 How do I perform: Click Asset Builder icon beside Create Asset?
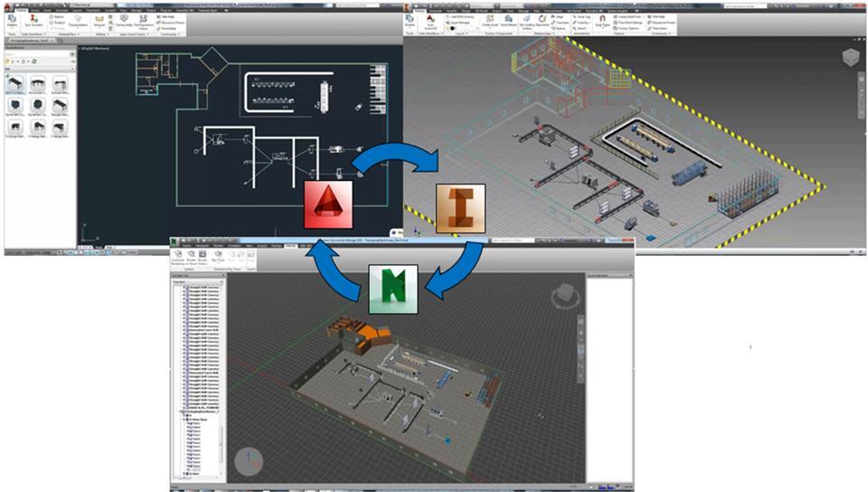(508, 21)
